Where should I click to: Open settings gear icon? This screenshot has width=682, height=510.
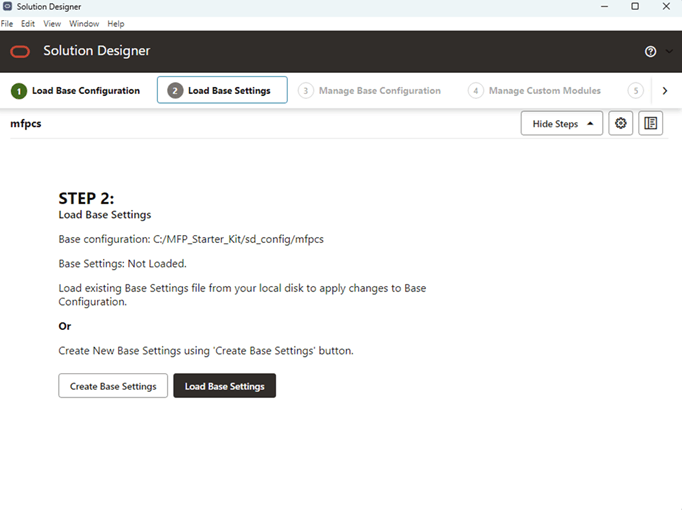[620, 123]
